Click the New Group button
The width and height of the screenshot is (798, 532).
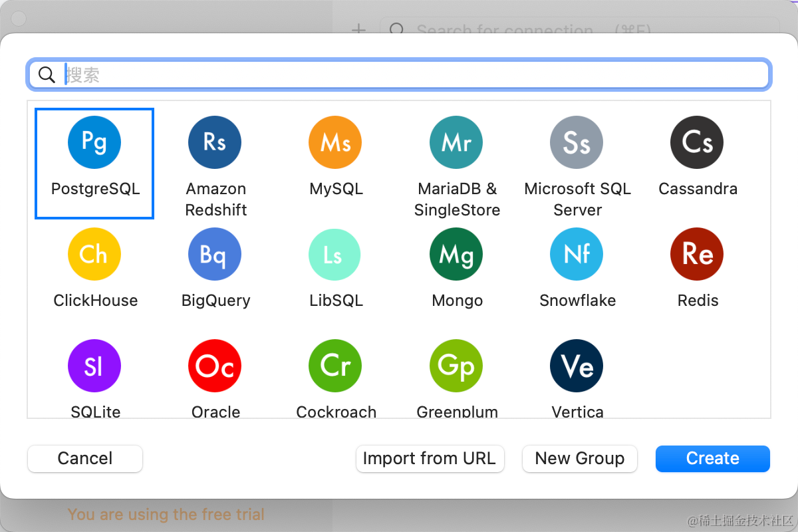(580, 459)
